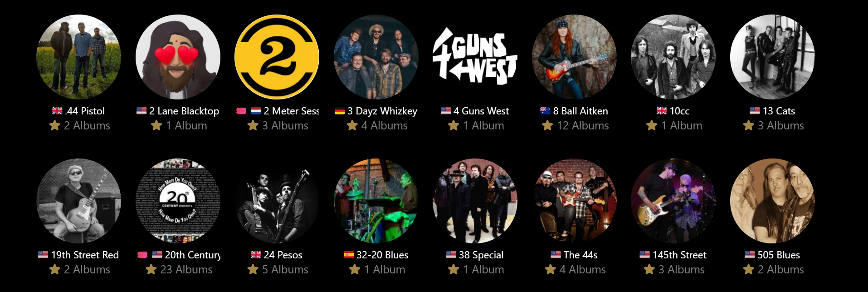Select the 2 Lane Blacktop avatar
868x292 pixels.
pyautogui.click(x=178, y=57)
